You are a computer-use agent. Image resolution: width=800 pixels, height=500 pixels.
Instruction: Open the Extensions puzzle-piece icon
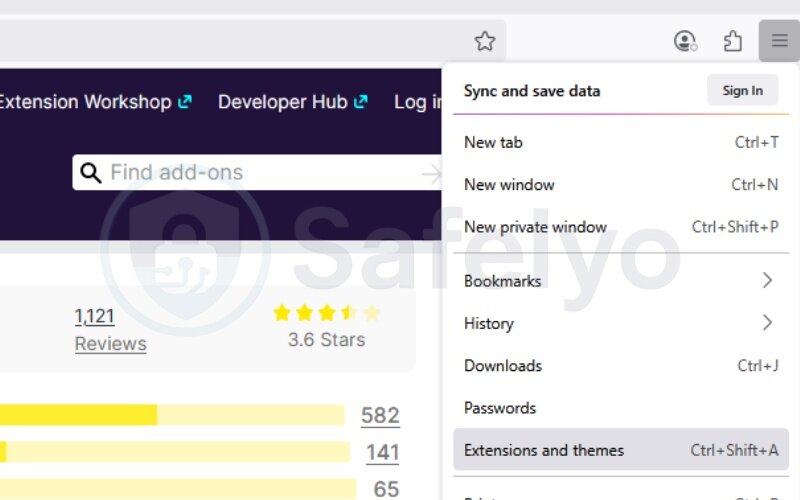coord(733,41)
